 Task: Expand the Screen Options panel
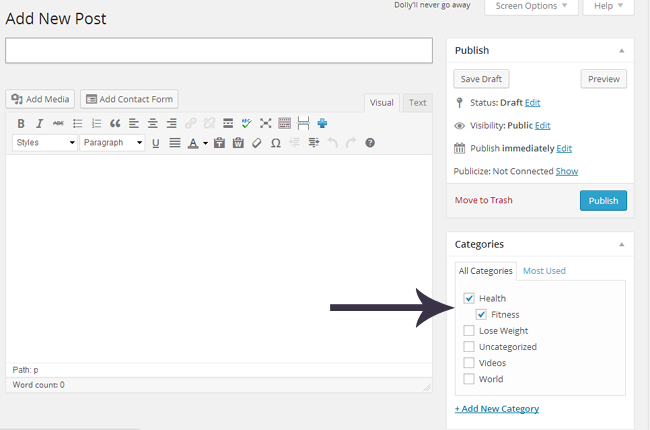click(x=531, y=6)
